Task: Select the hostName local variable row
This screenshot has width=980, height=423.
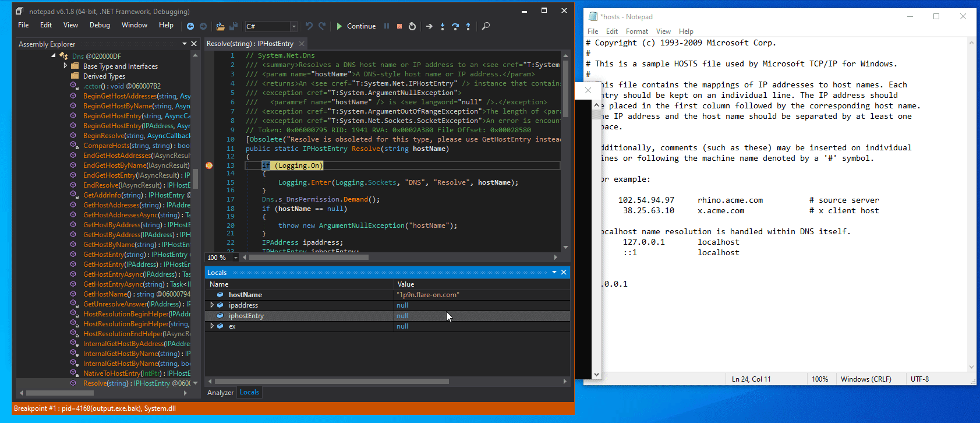Action: pos(387,295)
